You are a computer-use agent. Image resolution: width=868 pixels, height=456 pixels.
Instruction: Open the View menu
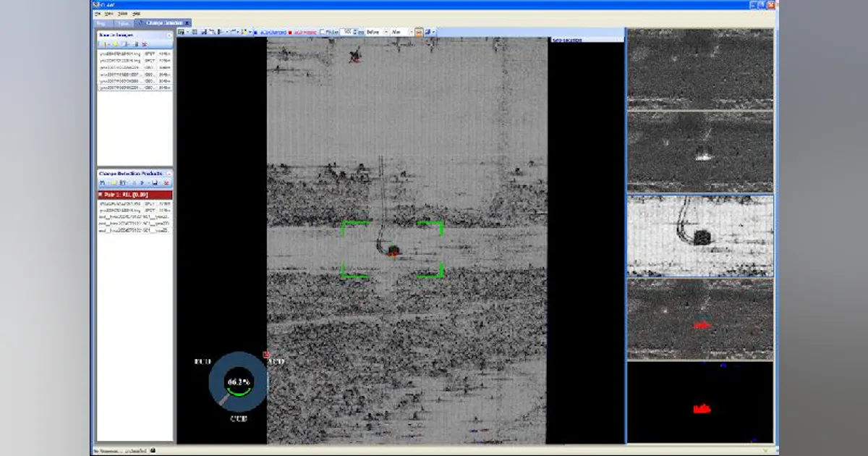coord(109,14)
